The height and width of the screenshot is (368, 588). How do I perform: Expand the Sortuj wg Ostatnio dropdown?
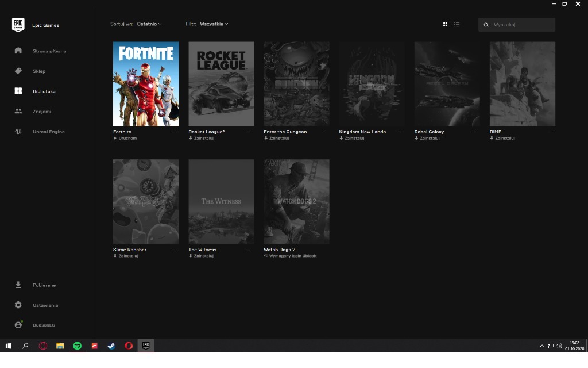tap(149, 24)
